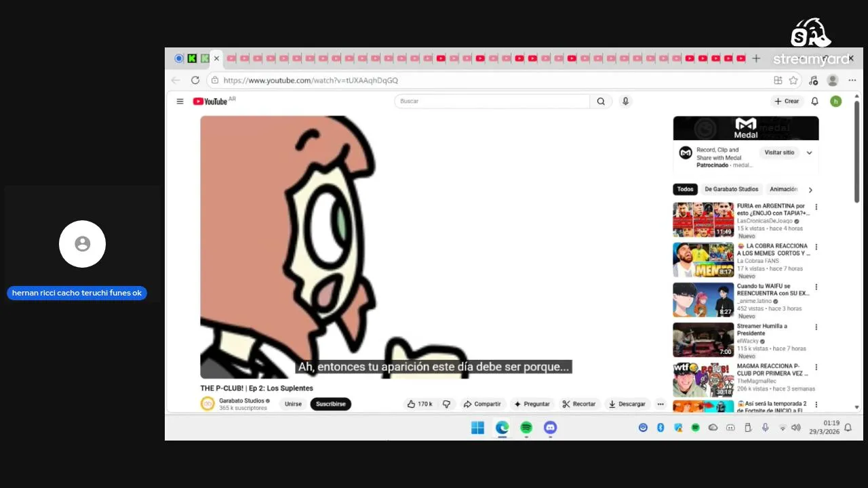
Task: Go to YouTube home via logo
Action: [x=210, y=101]
